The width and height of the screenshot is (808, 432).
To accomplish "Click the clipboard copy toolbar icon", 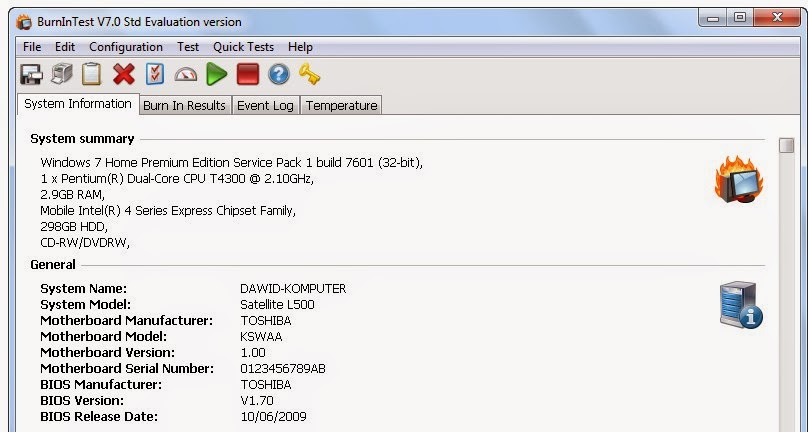I will pyautogui.click(x=92, y=74).
